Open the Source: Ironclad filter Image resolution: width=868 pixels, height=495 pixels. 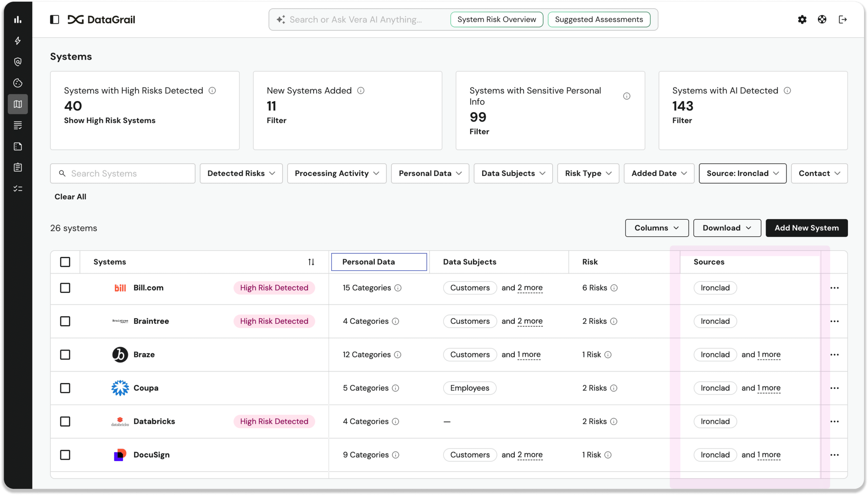pos(742,173)
